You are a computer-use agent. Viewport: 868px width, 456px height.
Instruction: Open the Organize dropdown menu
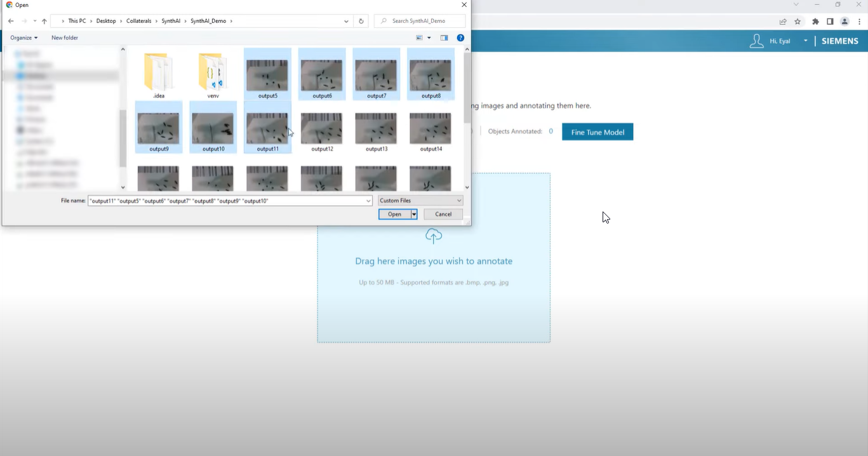23,37
